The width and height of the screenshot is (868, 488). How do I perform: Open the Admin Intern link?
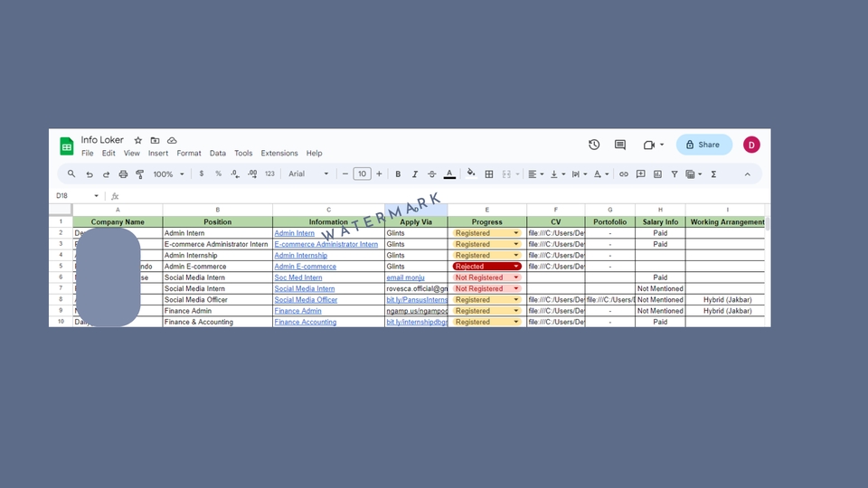click(x=295, y=233)
